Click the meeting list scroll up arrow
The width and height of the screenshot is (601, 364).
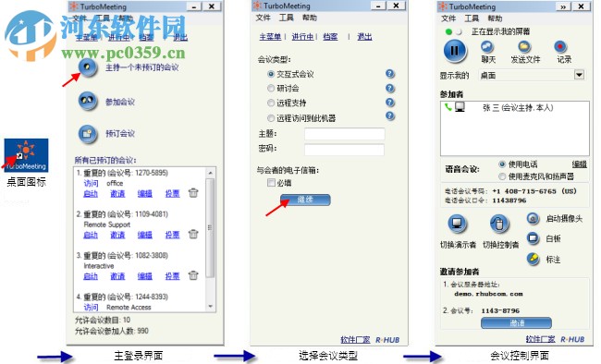(x=211, y=173)
